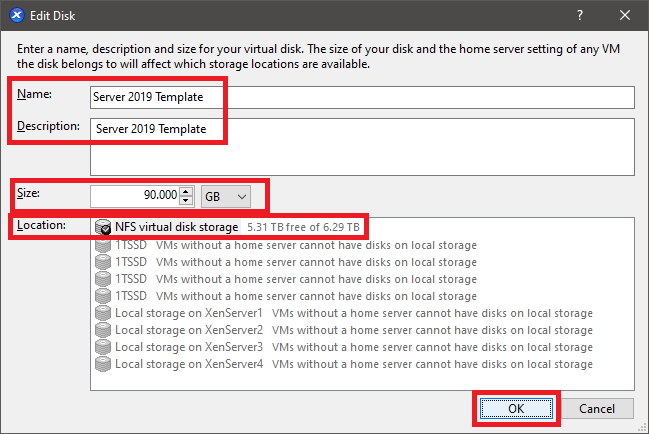
Task: Open help with the question mark button
Action: click(x=580, y=16)
